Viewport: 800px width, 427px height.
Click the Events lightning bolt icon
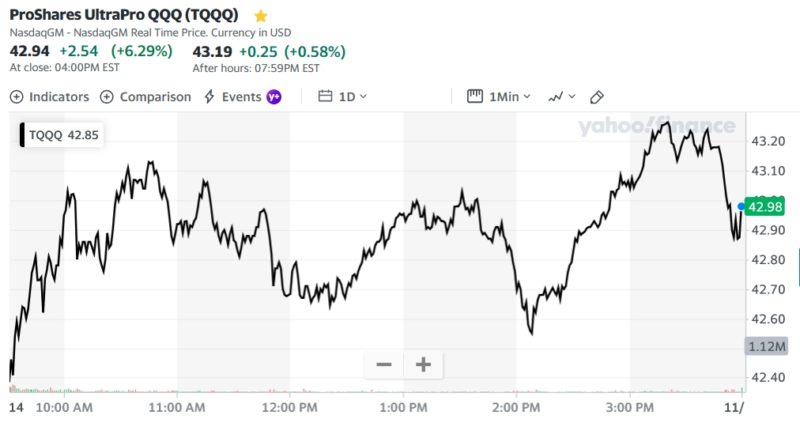pos(209,97)
